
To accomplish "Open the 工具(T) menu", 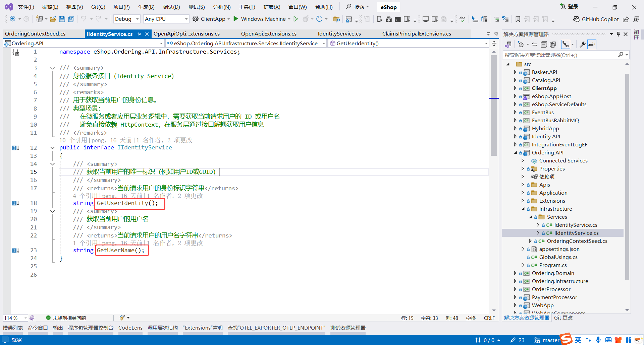I will 247,7.
